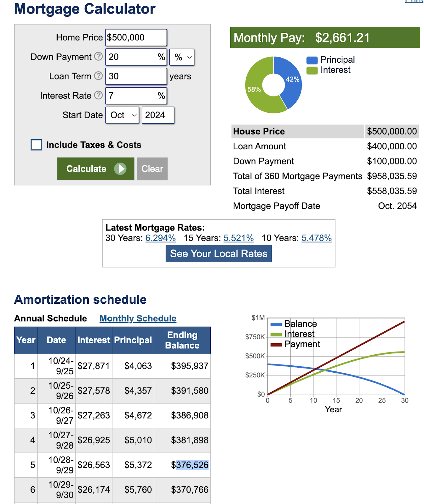Select the Annual Schedule tab
The height and width of the screenshot is (504, 424).
tap(50, 318)
